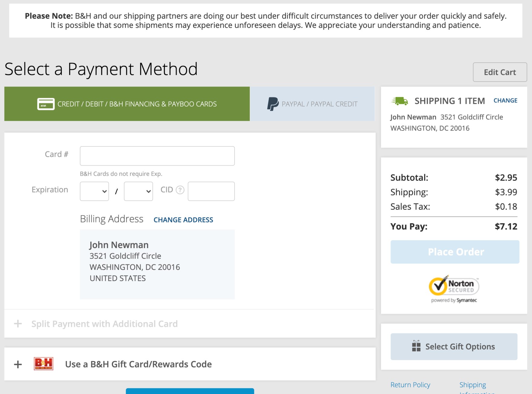Image resolution: width=532 pixels, height=394 pixels.
Task: Click the CHANGE ADDRESS link
Action: pyautogui.click(x=183, y=220)
